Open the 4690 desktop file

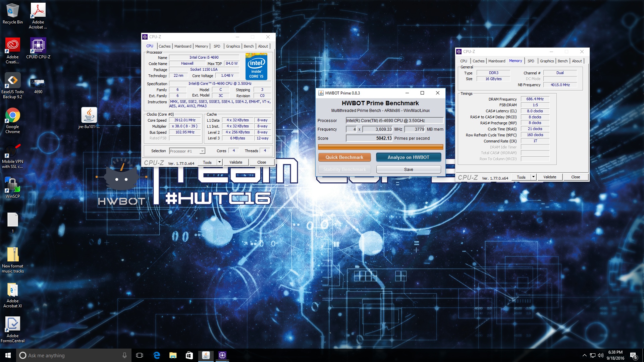tap(38, 85)
